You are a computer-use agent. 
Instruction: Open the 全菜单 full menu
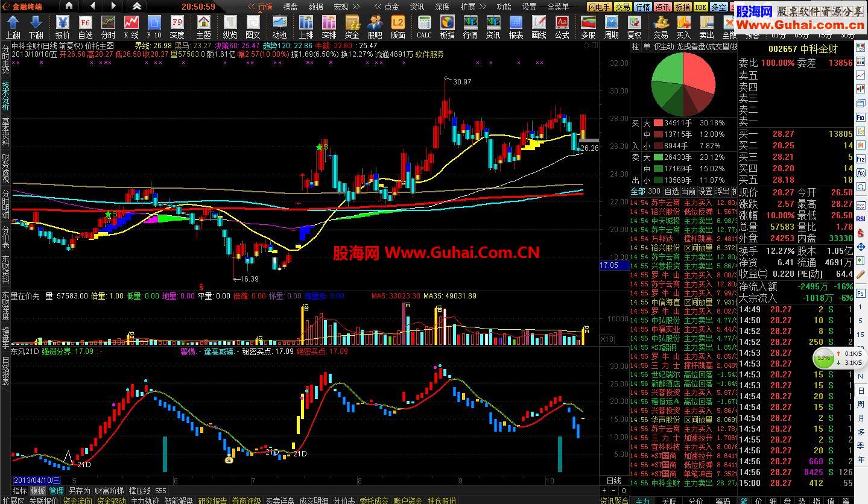558,7
